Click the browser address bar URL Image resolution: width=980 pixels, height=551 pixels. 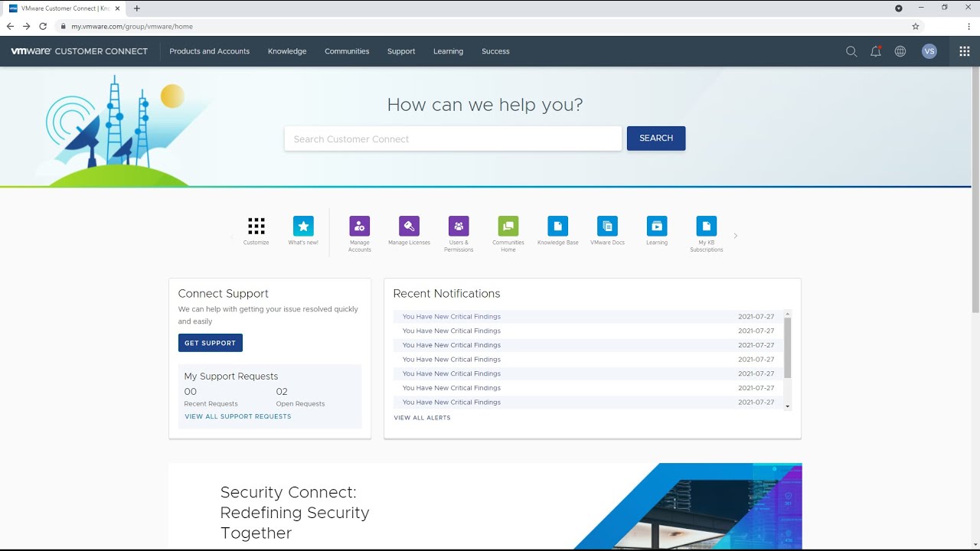point(132,26)
